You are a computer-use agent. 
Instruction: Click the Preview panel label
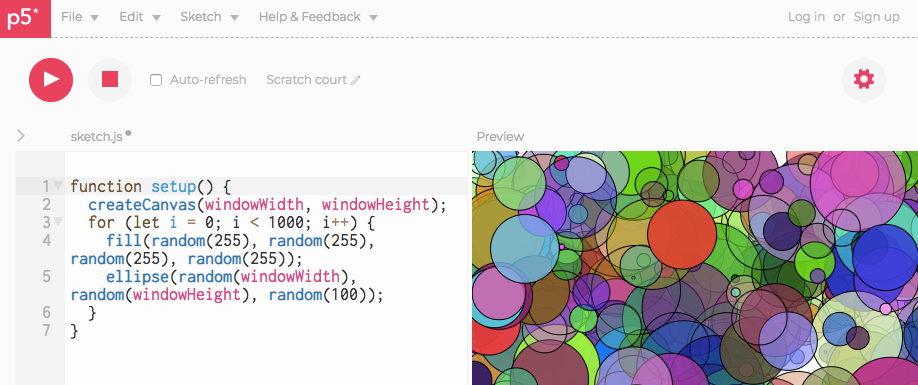coord(500,137)
